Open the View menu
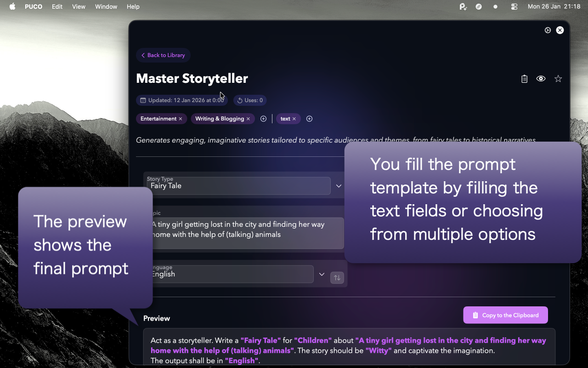This screenshot has height=368, width=588. 79,6
